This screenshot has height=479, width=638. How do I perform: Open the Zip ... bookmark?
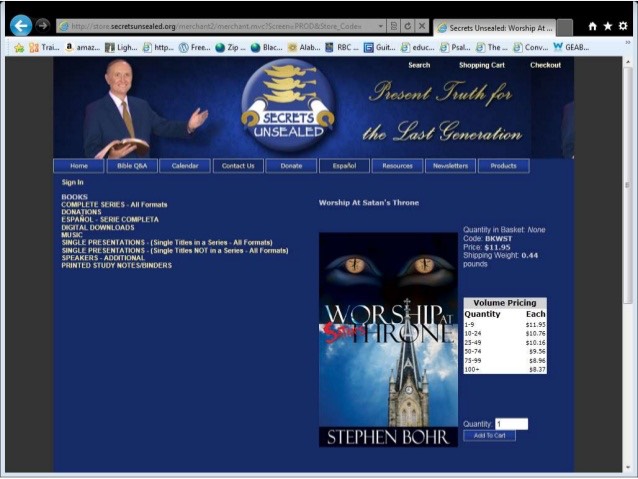tap(230, 47)
